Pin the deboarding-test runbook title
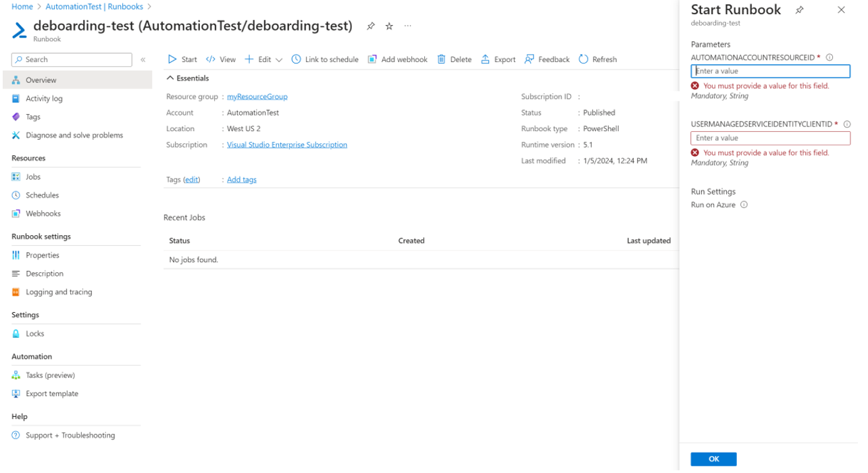 click(x=371, y=26)
